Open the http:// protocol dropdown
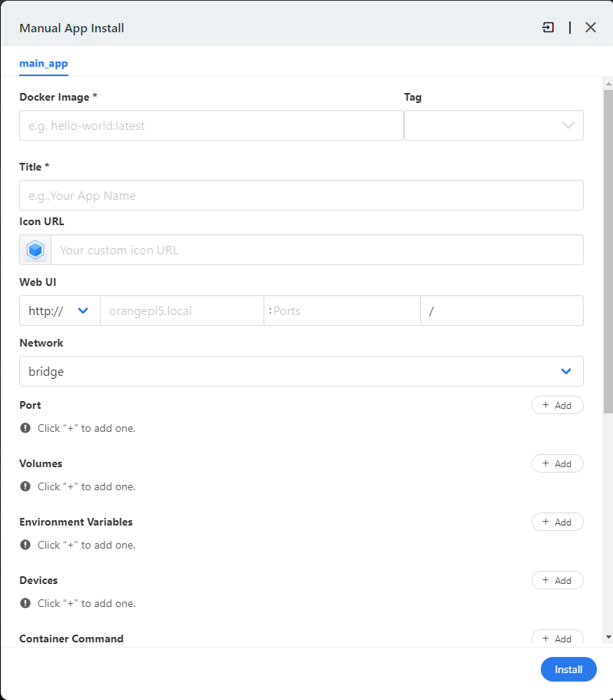 60,310
